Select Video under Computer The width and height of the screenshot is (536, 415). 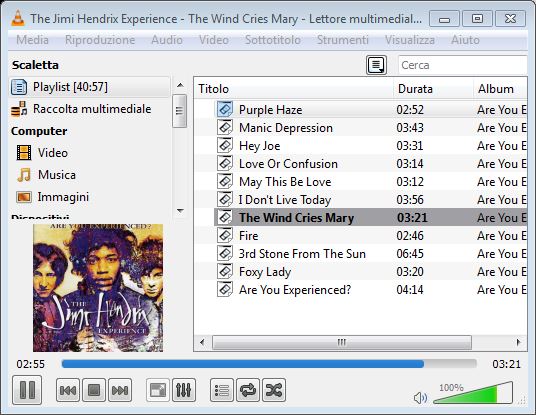(53, 153)
